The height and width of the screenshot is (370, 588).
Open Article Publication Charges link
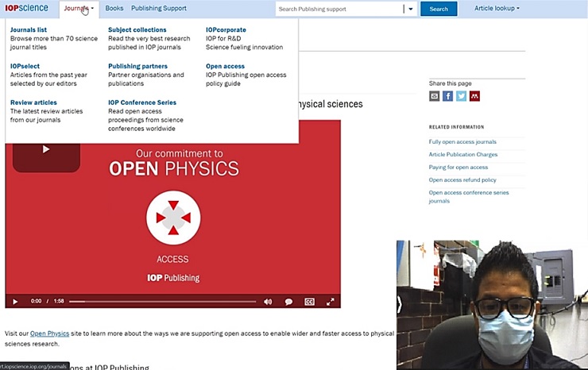(x=462, y=155)
